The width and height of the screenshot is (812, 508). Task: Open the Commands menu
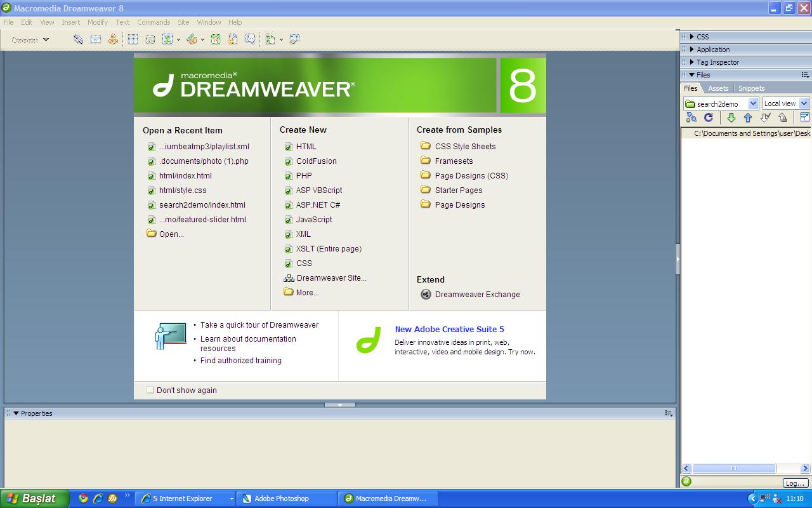154,22
